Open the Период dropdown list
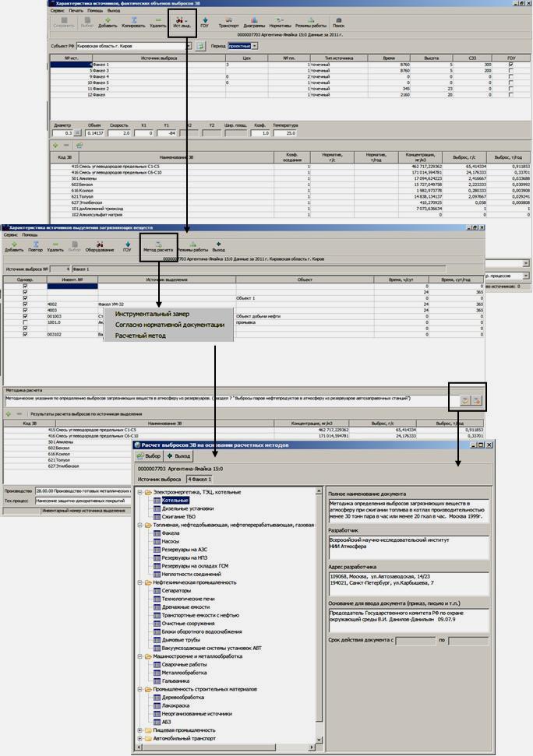This screenshot has width=533, height=756. [x=255, y=46]
